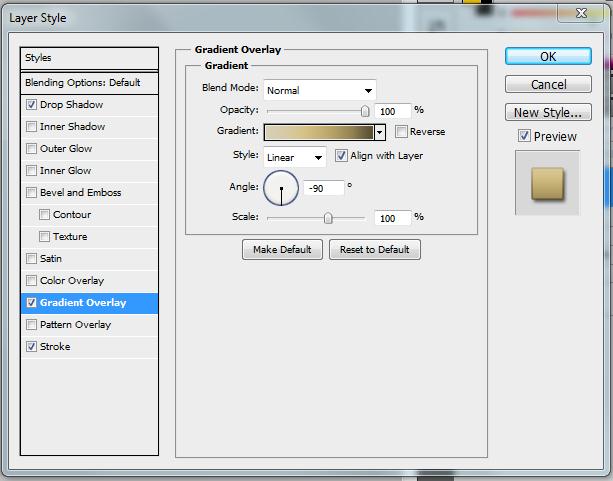Click the Cancel button
This screenshot has height=481, width=613.
(x=548, y=85)
